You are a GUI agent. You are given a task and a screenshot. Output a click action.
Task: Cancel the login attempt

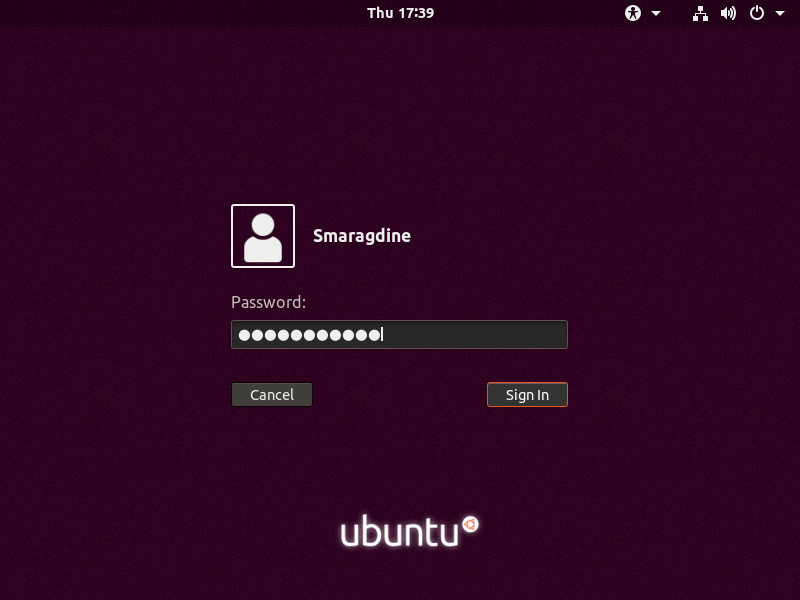[x=272, y=394]
